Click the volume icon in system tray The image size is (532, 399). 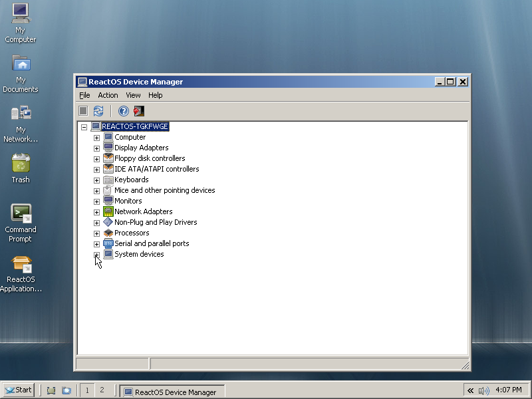click(x=483, y=391)
